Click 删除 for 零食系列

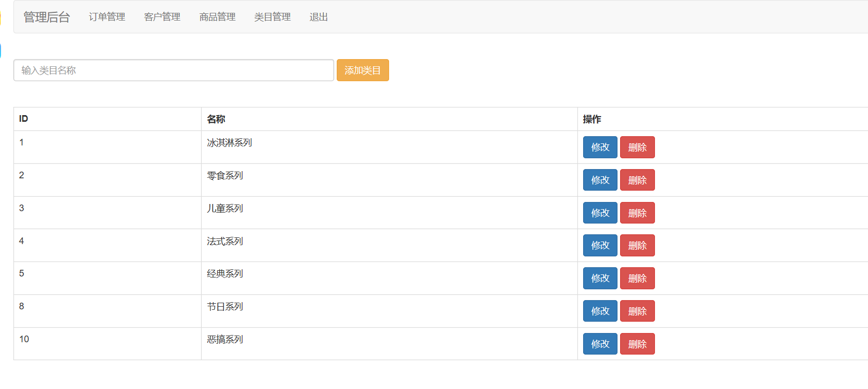click(637, 180)
